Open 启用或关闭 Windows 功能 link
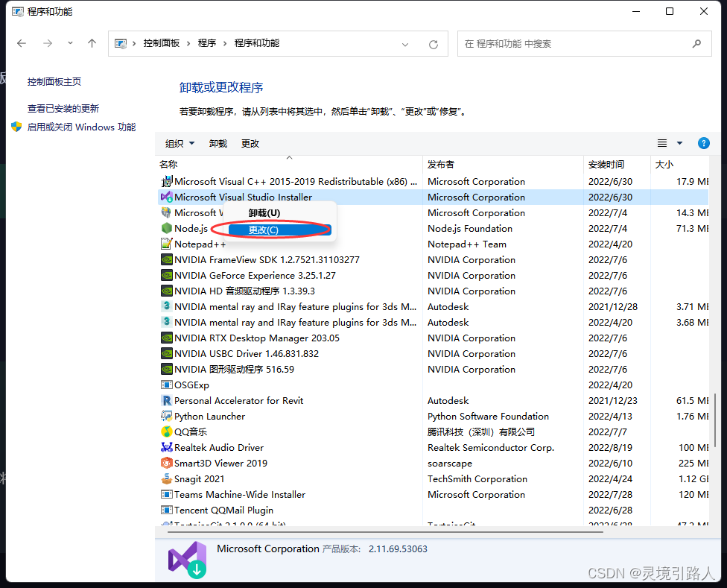This screenshot has width=727, height=588. (82, 127)
